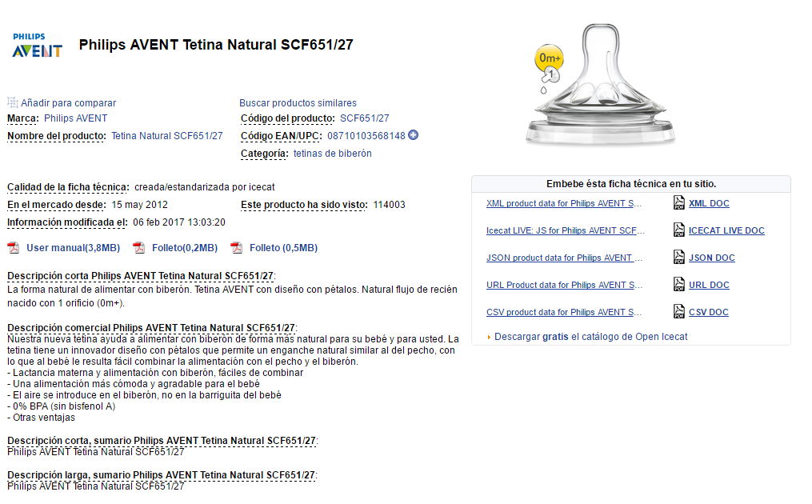
Task: Click Descargar gratis el catálogo de Open Icecat
Action: tap(590, 337)
